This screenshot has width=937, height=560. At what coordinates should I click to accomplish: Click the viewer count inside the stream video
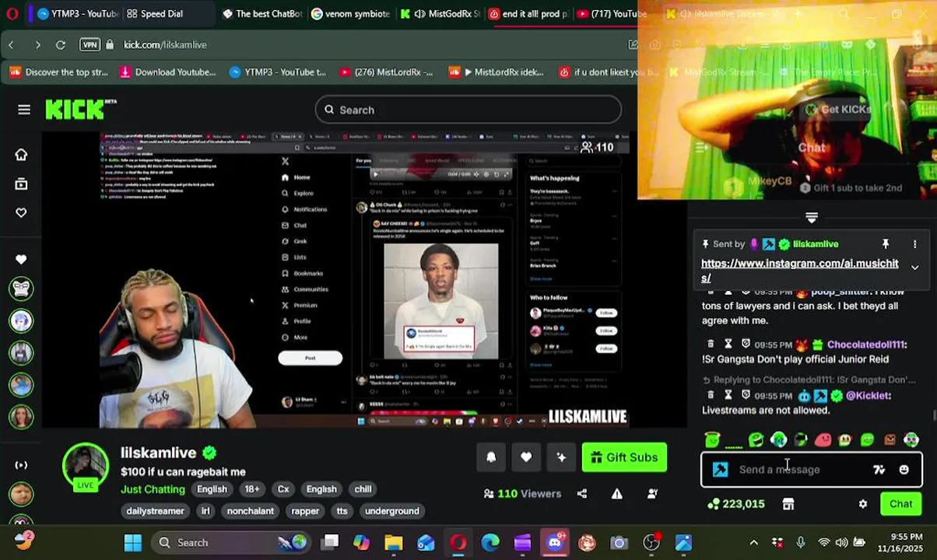[x=598, y=147]
